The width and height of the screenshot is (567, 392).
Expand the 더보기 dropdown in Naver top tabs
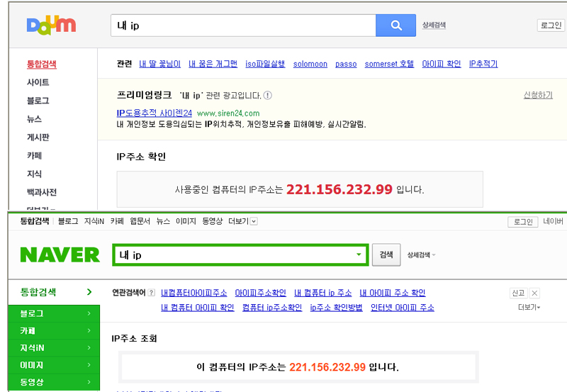[254, 221]
